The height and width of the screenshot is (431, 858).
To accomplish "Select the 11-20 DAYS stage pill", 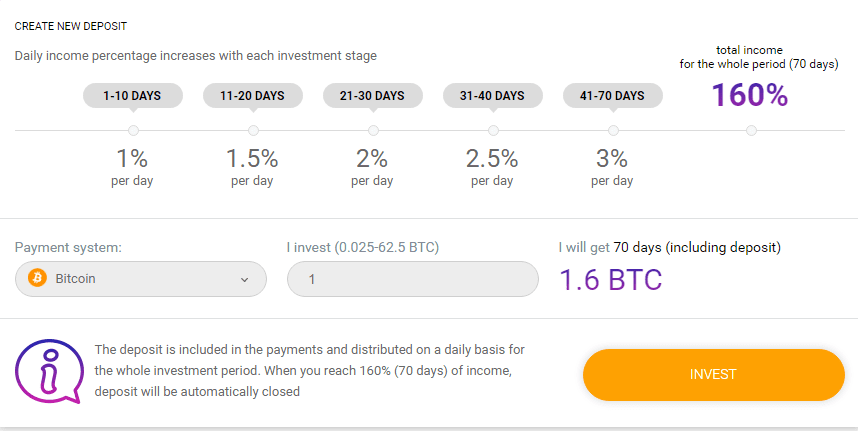I will coord(253,96).
